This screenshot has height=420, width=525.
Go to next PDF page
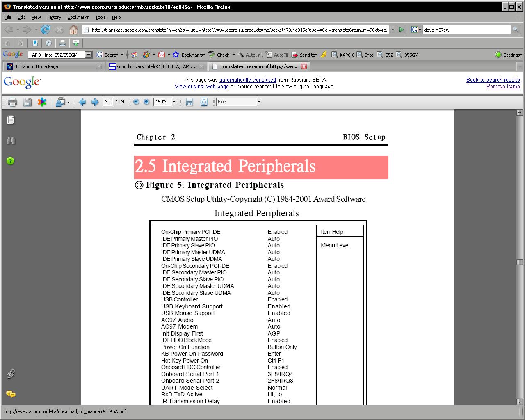click(95, 102)
